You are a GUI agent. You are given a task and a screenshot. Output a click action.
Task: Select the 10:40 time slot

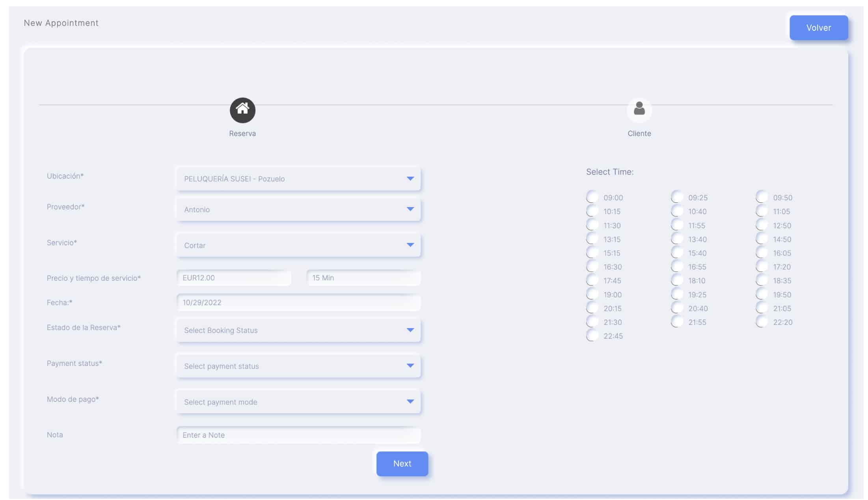(677, 211)
